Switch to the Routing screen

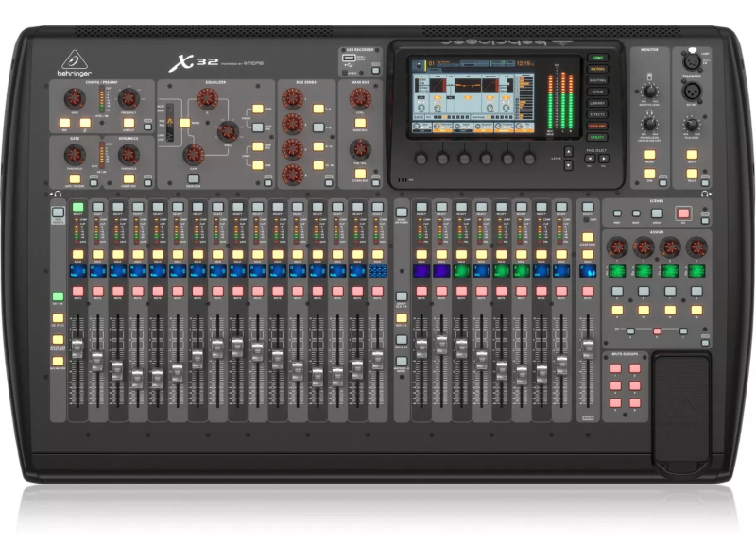click(597, 80)
